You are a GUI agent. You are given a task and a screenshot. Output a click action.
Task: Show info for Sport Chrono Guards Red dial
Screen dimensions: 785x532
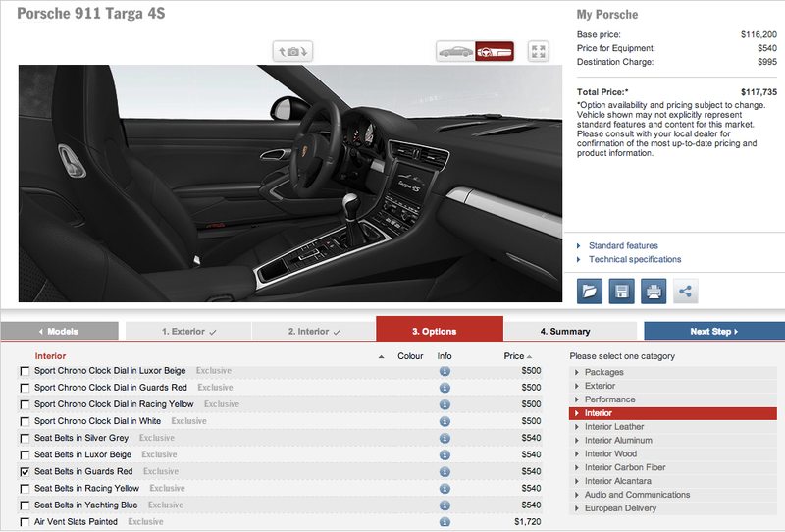445,388
